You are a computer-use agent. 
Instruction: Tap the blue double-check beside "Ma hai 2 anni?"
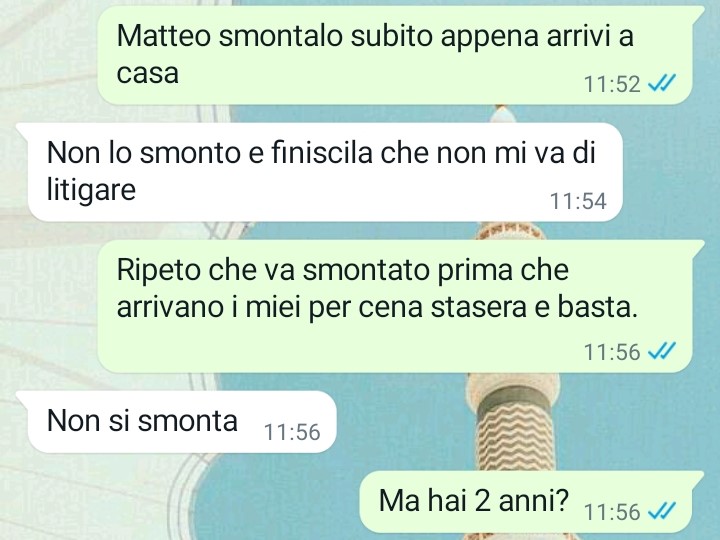(661, 511)
